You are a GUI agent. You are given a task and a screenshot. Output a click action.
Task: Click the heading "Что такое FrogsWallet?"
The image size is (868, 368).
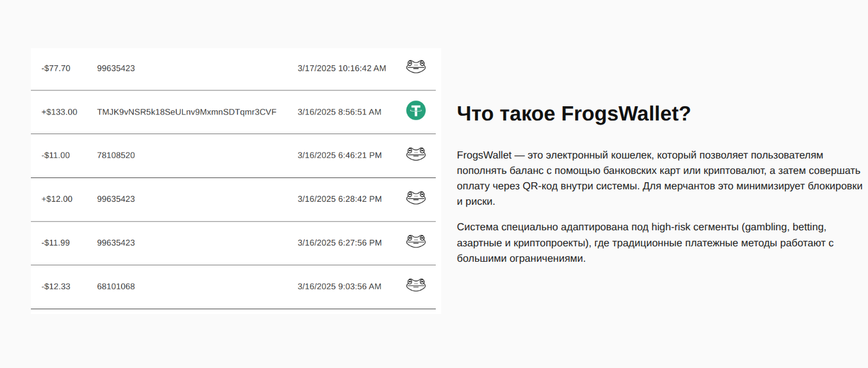574,113
